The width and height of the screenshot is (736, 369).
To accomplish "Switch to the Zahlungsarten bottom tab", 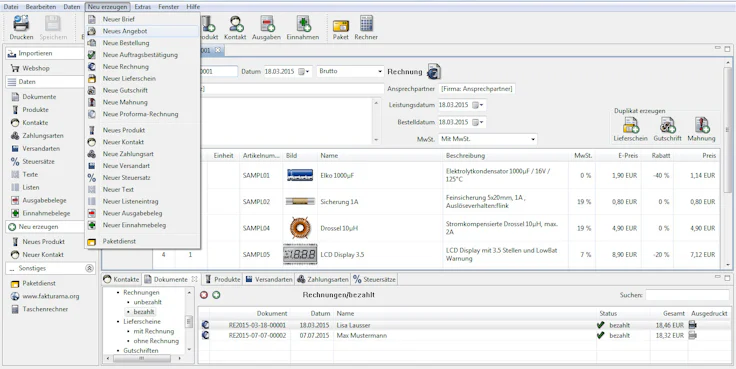I will (x=323, y=279).
